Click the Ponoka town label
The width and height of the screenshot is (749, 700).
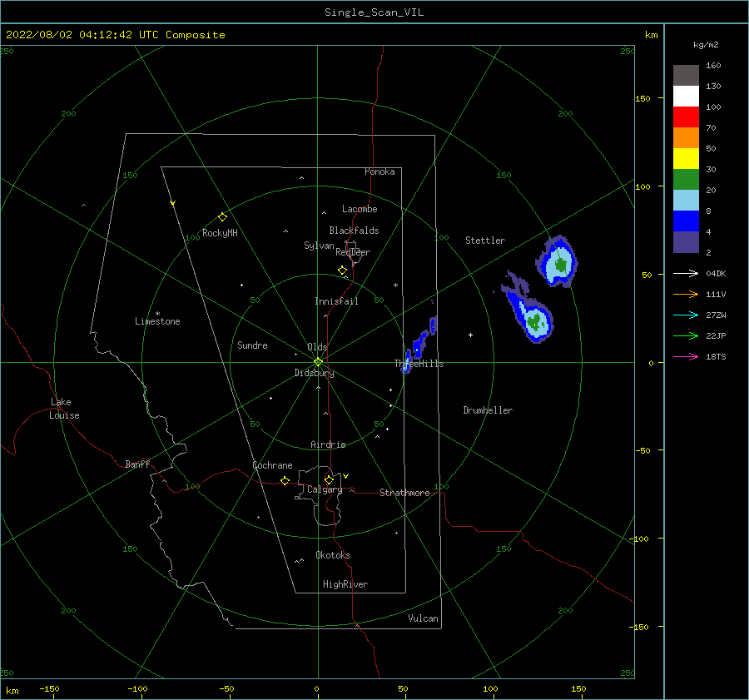click(x=379, y=171)
